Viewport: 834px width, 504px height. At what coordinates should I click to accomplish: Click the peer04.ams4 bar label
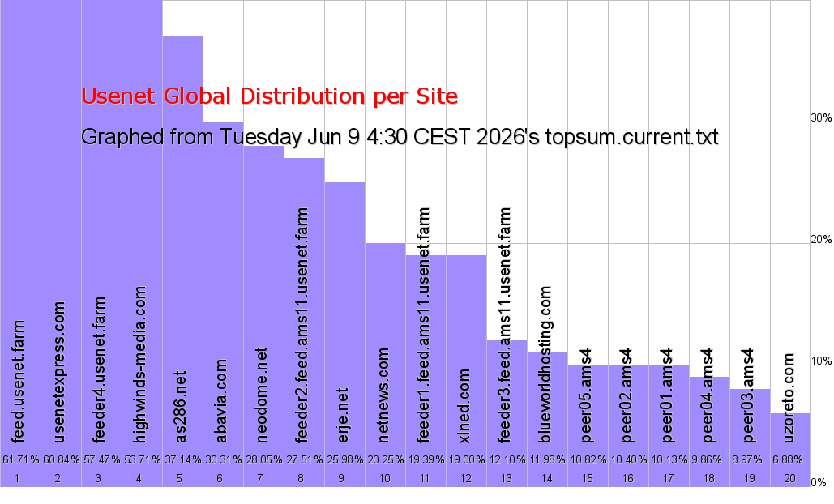pyautogui.click(x=707, y=395)
